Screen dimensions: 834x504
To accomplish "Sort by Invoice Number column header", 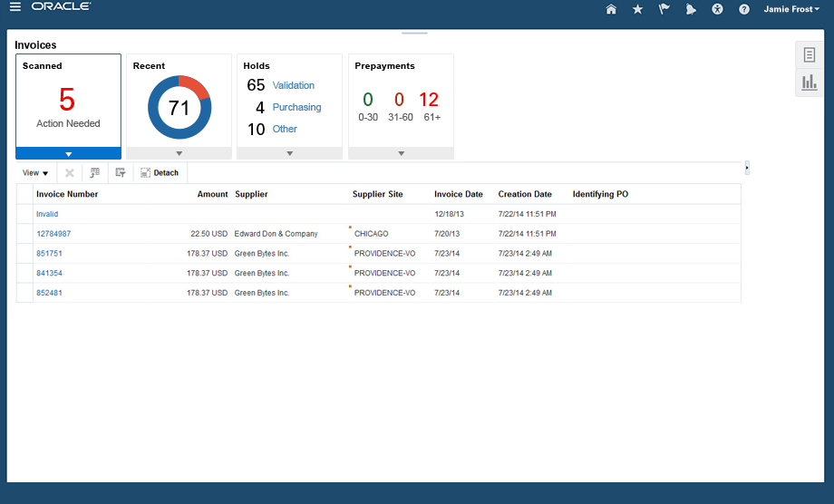I will coord(67,194).
